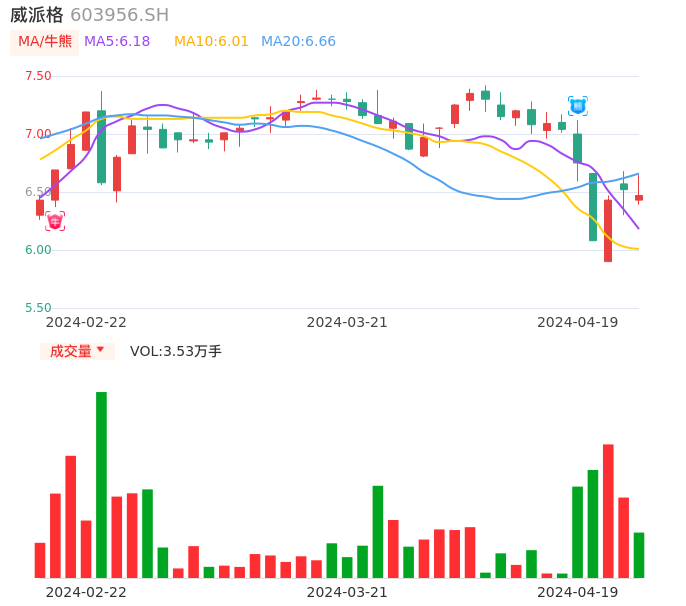Click the 2024-02-22 date on price axis
This screenshot has height=606, width=686.
[86, 322]
